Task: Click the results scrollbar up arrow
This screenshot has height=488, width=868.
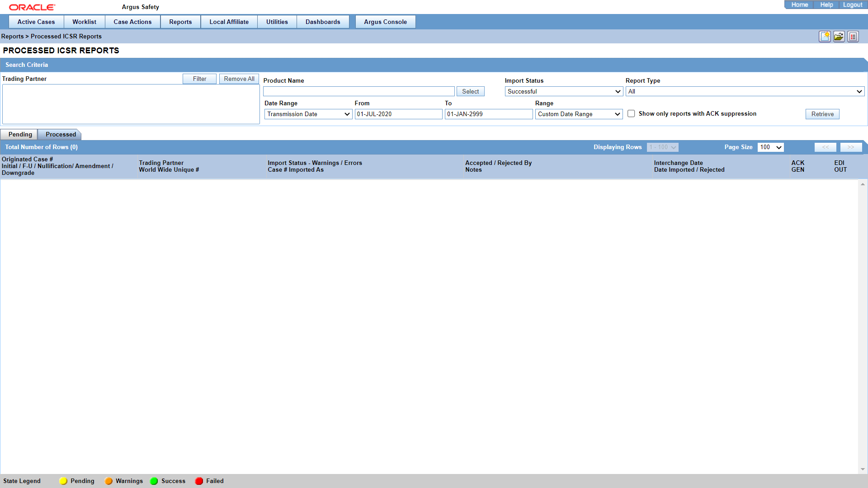Action: pyautogui.click(x=863, y=184)
